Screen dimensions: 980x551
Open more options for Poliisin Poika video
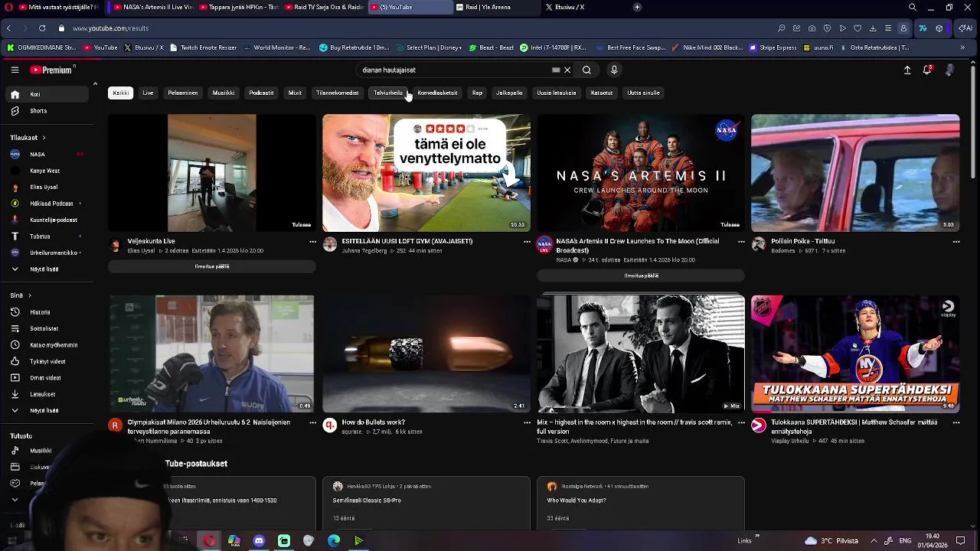click(955, 242)
